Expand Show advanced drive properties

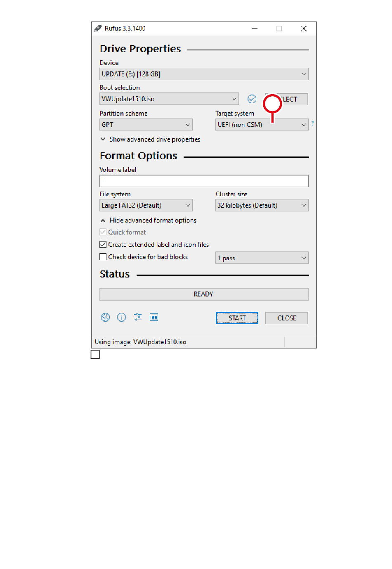[x=150, y=140]
